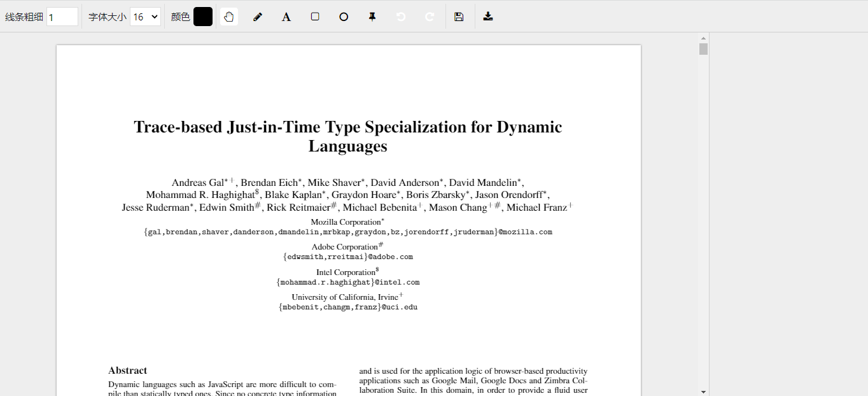Select the circle shape tool

coord(344,17)
